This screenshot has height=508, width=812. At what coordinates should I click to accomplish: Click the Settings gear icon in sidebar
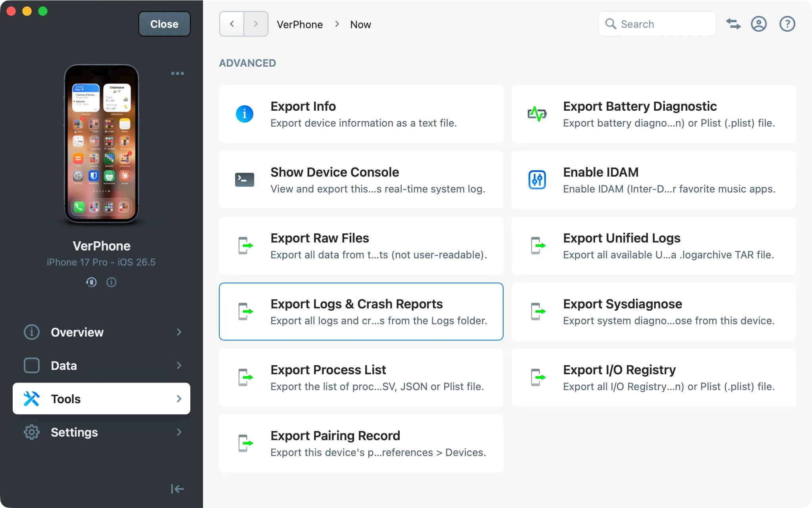(32, 432)
